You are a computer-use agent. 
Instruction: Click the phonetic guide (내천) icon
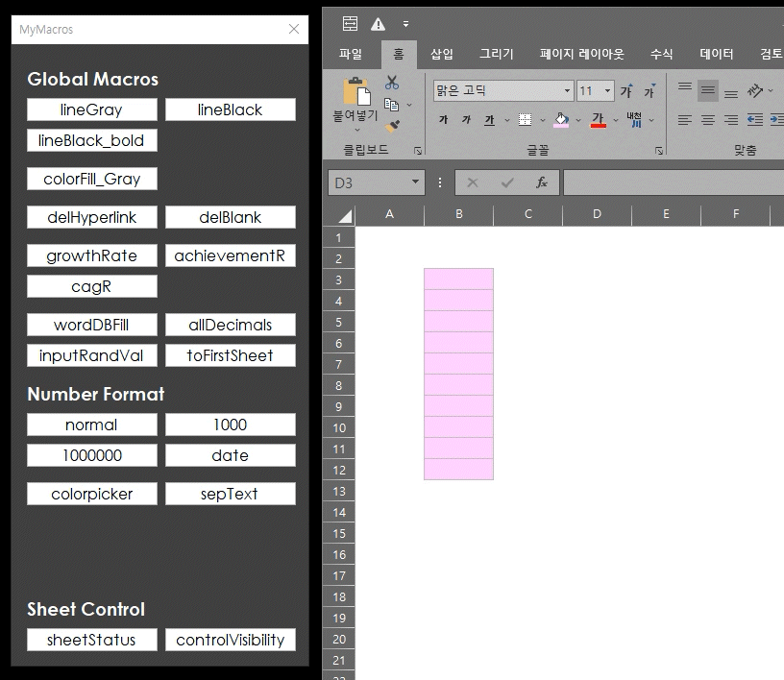coord(634,120)
